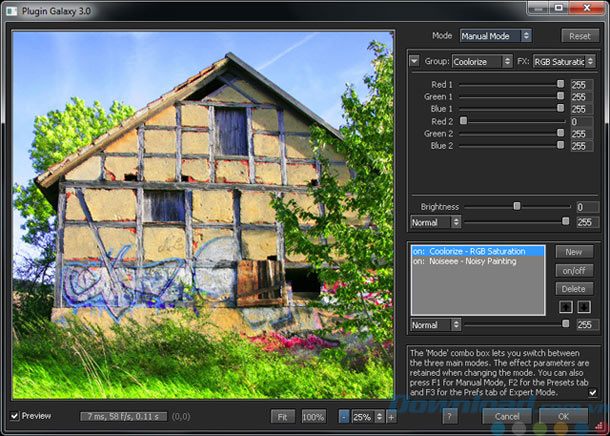Screen dimensions: 610x436
Task: Open the Mode combo box
Action: pos(493,35)
